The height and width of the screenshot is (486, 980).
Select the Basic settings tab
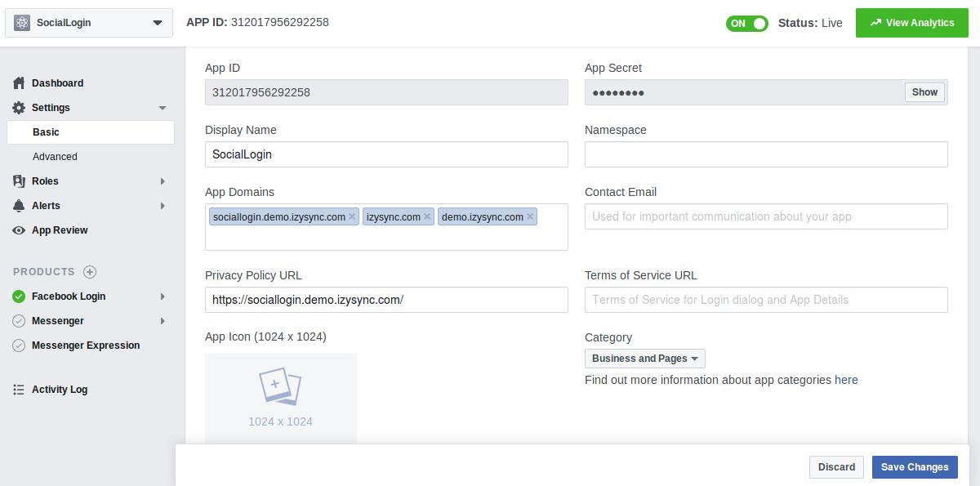click(x=91, y=132)
